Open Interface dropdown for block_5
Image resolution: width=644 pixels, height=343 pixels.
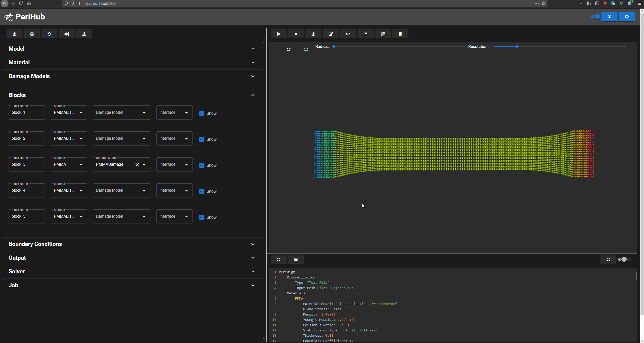174,216
